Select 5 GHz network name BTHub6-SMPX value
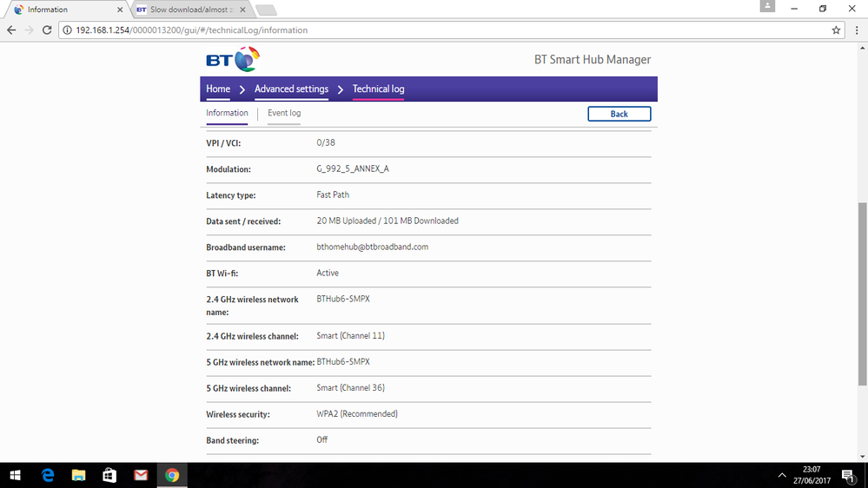The image size is (868, 488). 343,362
